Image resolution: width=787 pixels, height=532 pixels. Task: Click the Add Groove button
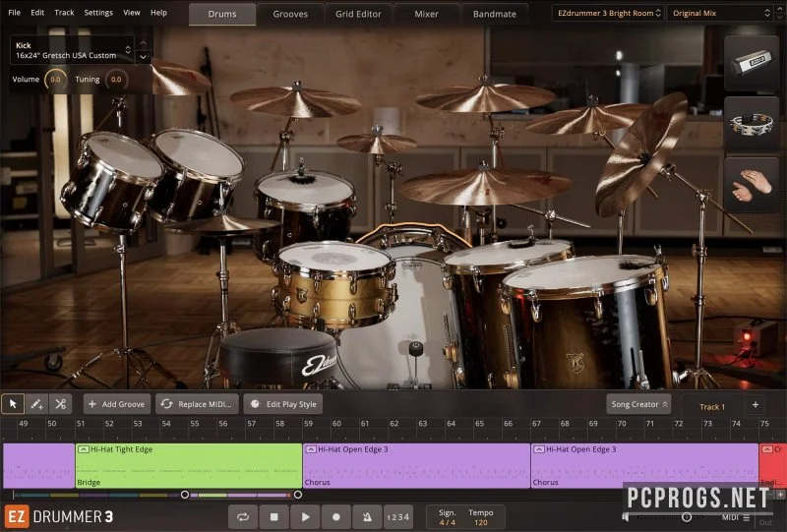coord(117,404)
